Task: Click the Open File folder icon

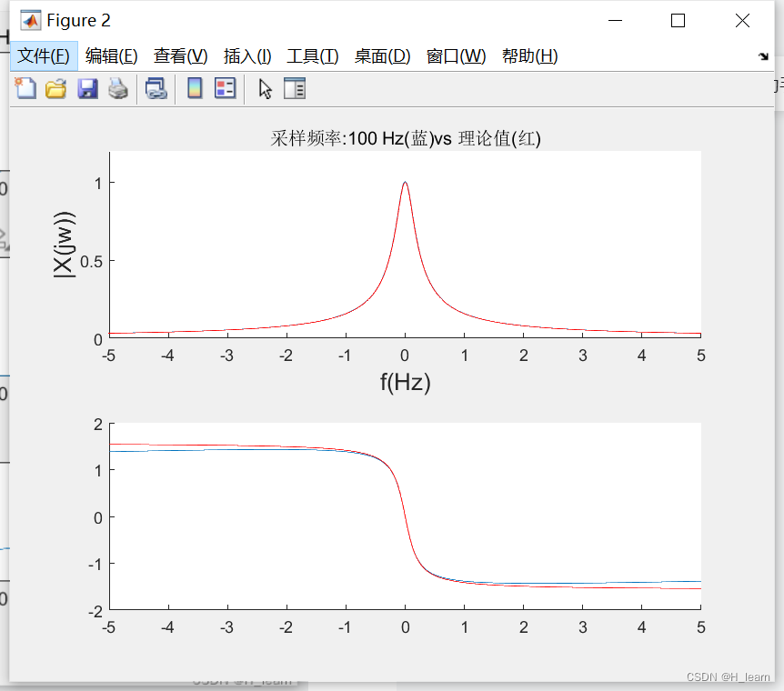Action: 56,88
